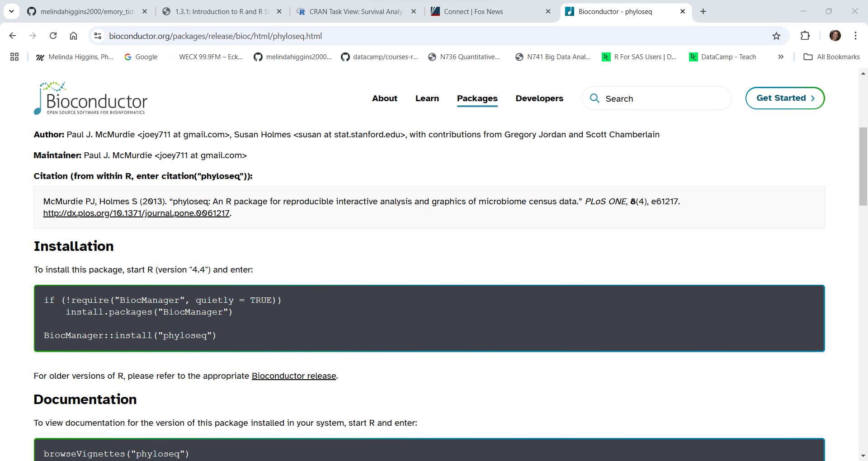Bookmark this page with the star icon

tap(776, 36)
